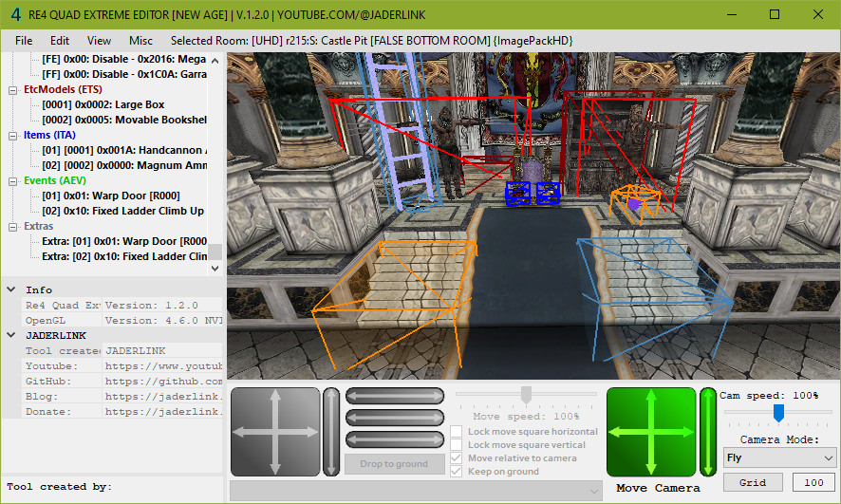
Task: Click the app logo in title bar
Action: click(15, 14)
